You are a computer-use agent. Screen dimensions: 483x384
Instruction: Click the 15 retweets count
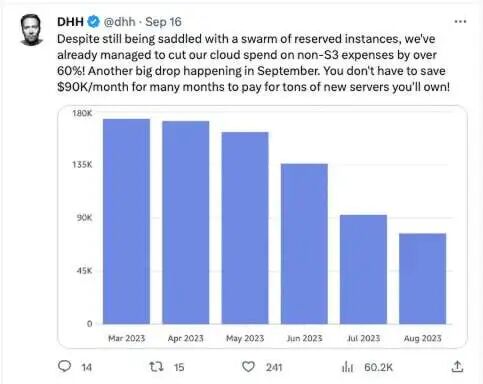[179, 367]
